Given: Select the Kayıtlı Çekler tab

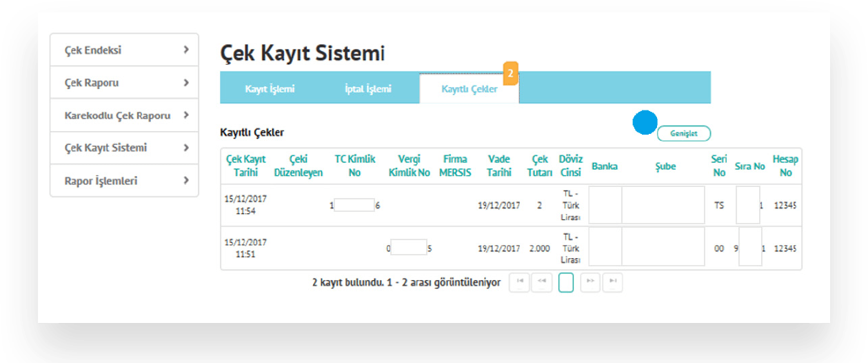Looking at the screenshot, I should pos(469,90).
